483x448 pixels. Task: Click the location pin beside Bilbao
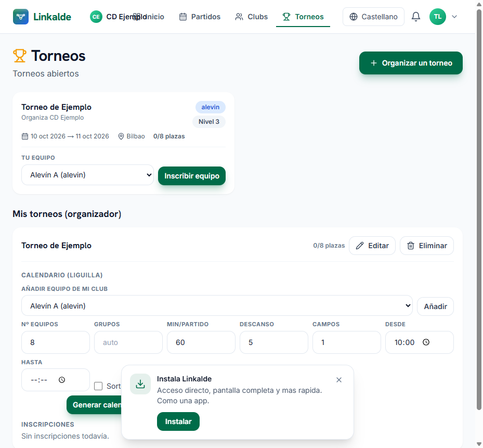click(121, 136)
